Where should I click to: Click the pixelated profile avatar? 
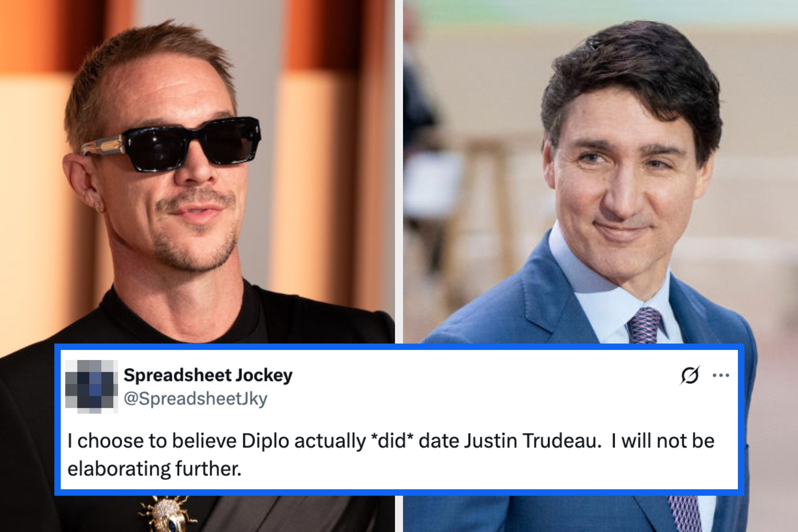click(92, 387)
